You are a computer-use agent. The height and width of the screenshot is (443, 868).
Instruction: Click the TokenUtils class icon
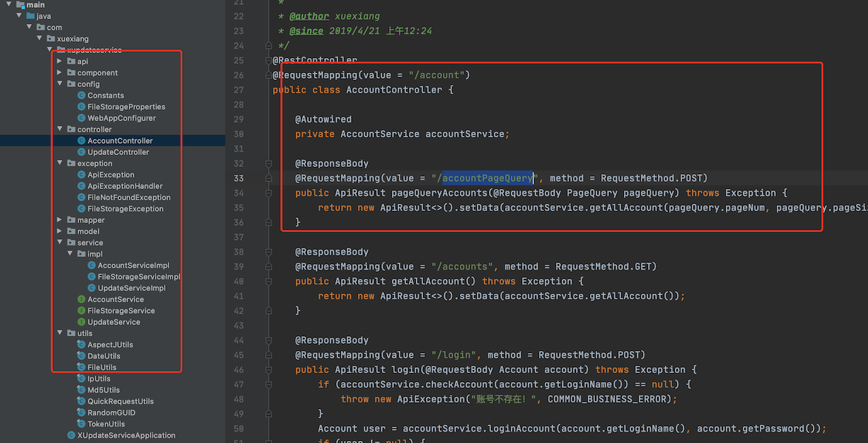point(81,424)
